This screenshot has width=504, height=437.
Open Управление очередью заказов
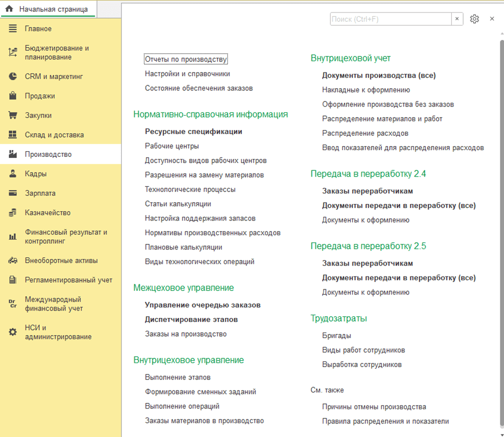point(202,305)
